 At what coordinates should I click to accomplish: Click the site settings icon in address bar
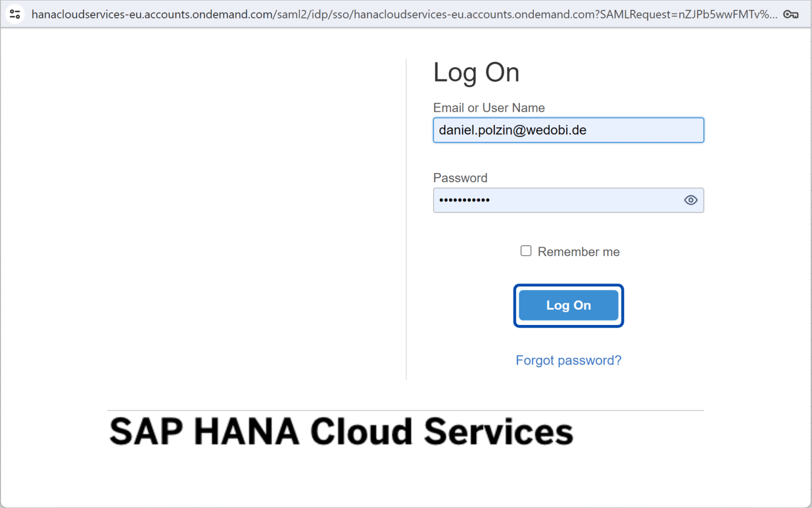14,14
